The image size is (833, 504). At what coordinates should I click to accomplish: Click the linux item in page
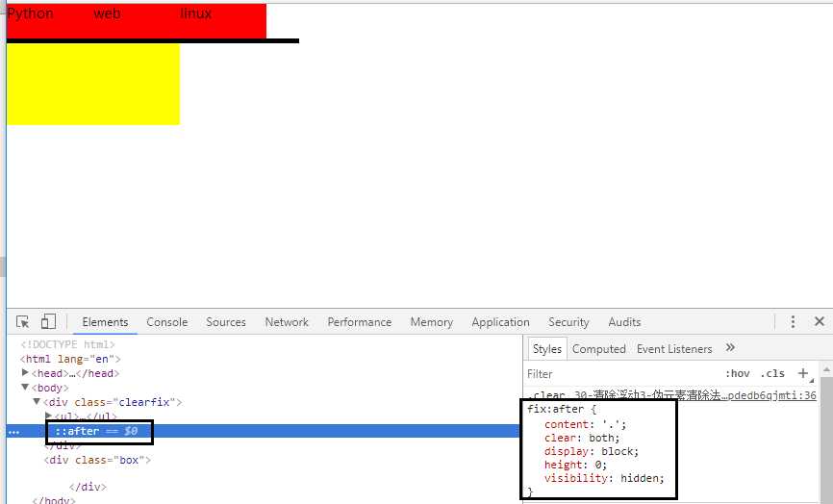pyautogui.click(x=195, y=13)
